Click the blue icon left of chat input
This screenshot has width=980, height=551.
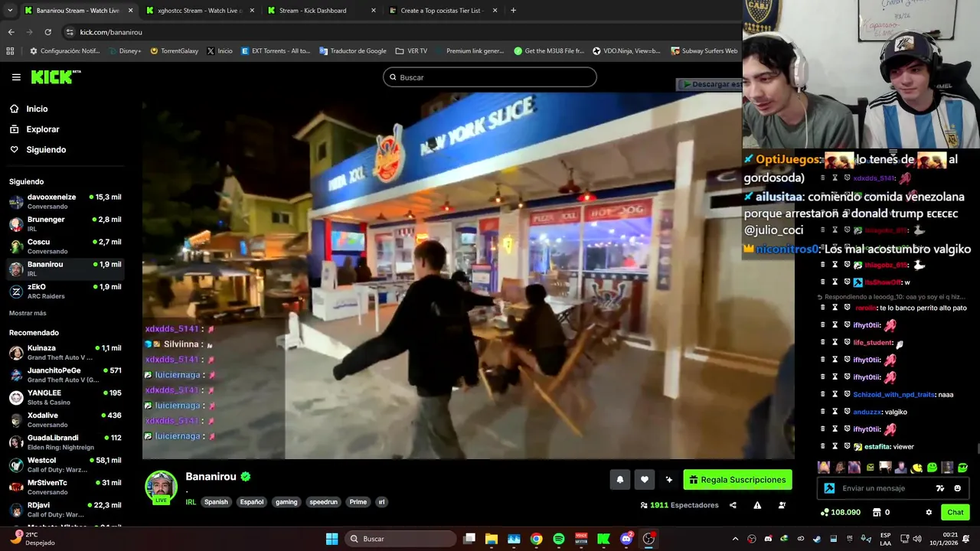click(x=829, y=488)
